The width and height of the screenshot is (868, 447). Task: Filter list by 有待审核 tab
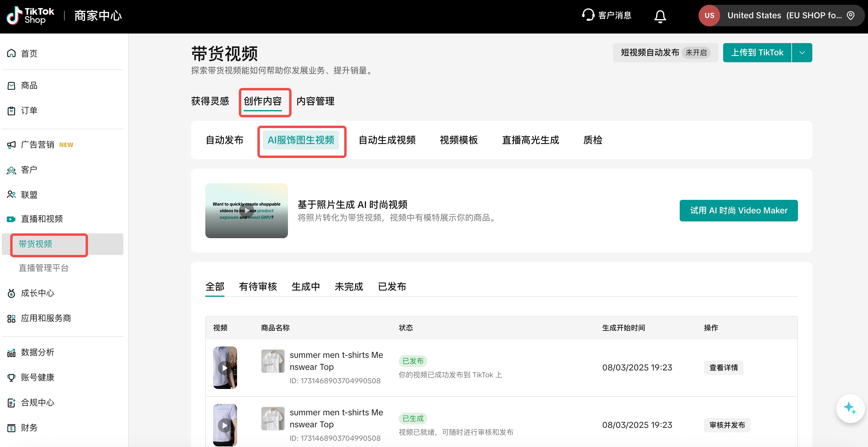tap(257, 287)
